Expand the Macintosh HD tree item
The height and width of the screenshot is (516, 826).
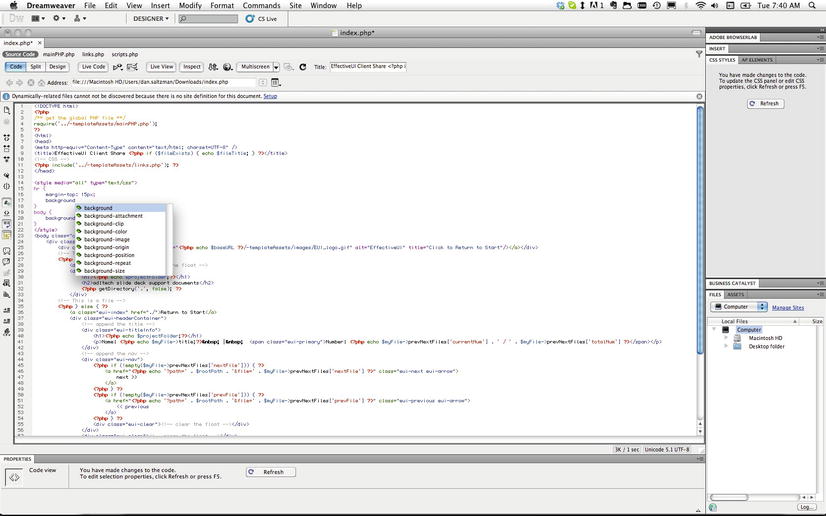726,338
